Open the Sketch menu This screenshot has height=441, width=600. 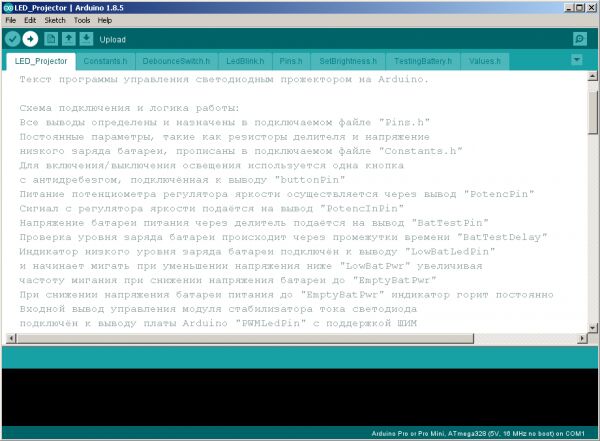(x=55, y=20)
